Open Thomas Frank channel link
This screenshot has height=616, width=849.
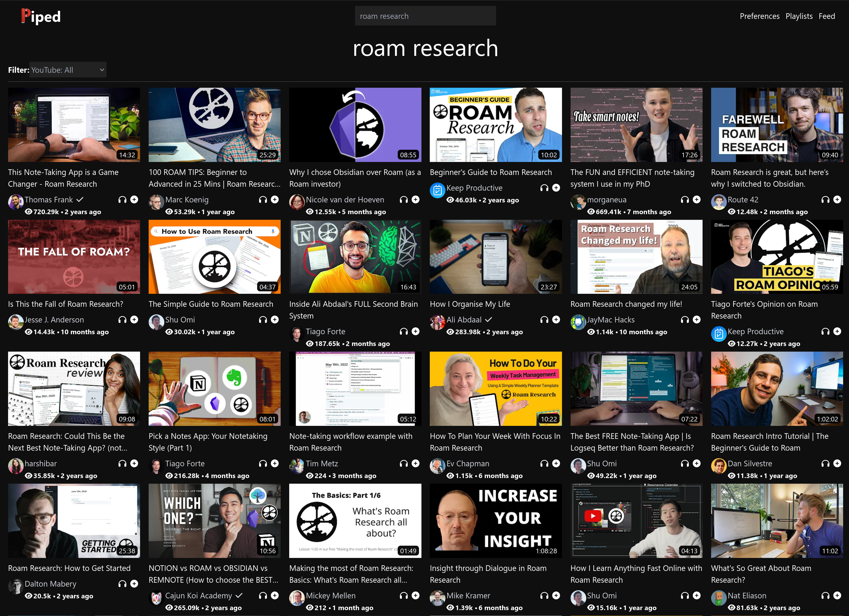coord(49,200)
